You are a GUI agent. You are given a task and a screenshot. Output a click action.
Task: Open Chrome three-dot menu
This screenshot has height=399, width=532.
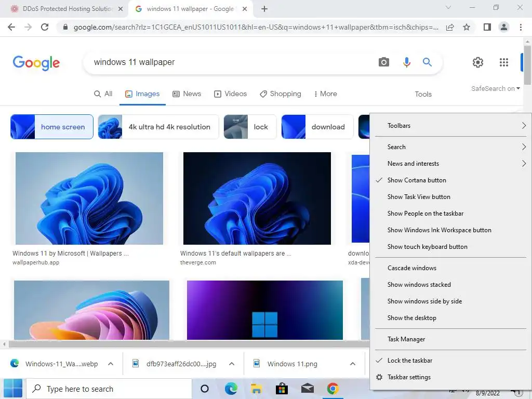click(x=521, y=27)
